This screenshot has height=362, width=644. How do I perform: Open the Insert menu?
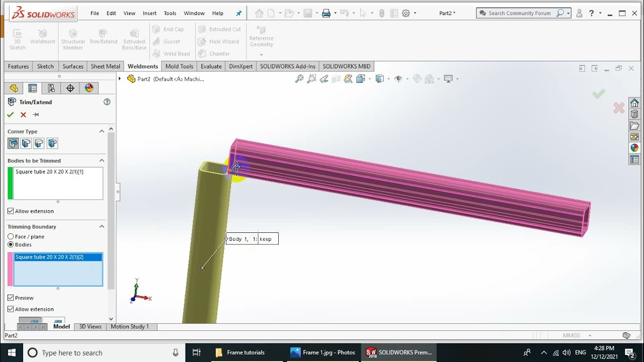tap(149, 13)
